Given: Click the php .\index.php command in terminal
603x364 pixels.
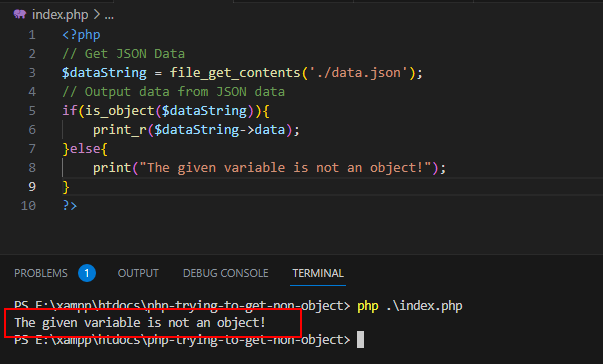Looking at the screenshot, I should tap(410, 306).
